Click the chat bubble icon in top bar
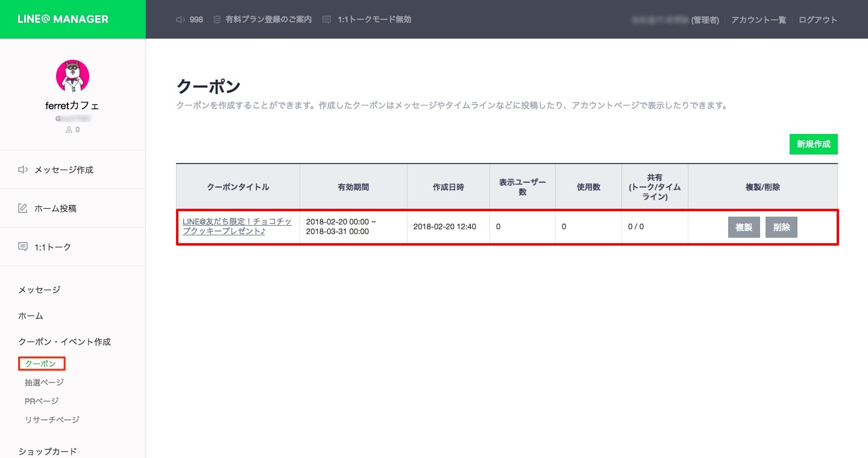Screen dimensions: 868x458 point(327,19)
